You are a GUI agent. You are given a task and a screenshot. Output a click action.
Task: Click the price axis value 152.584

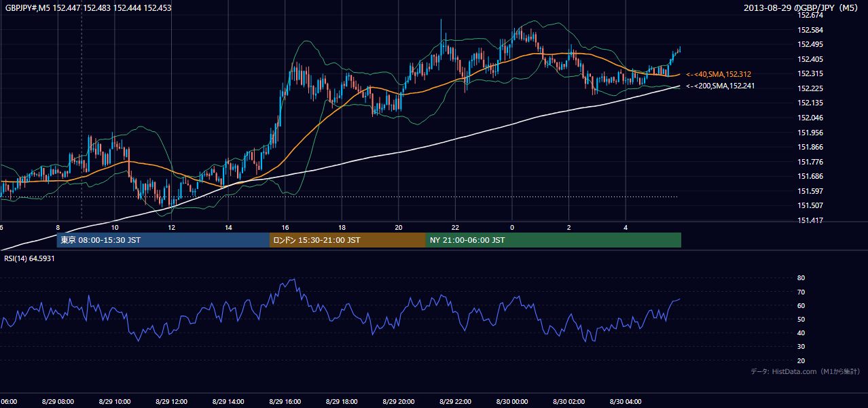click(x=810, y=30)
